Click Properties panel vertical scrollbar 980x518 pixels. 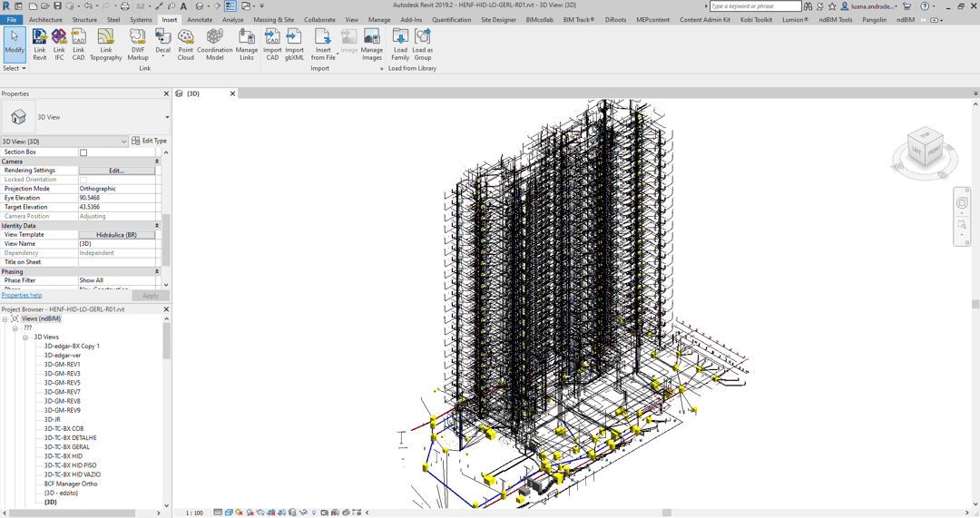coord(166,240)
